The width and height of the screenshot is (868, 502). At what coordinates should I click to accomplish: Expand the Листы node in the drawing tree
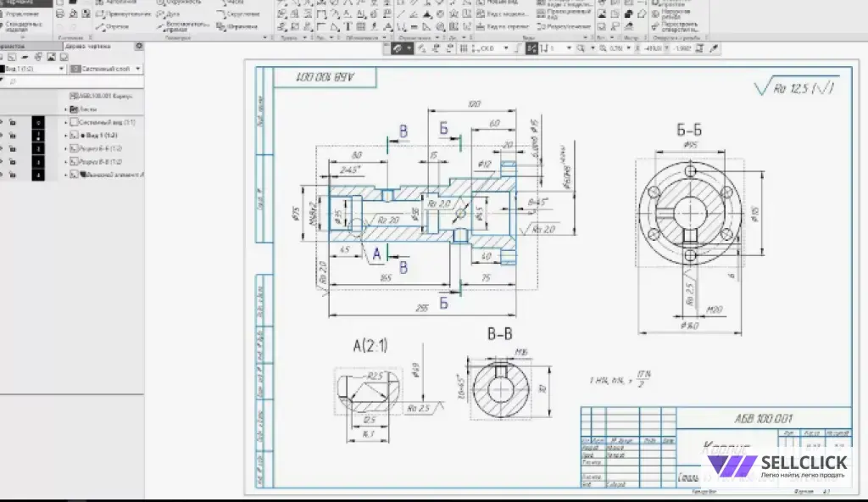coord(66,109)
